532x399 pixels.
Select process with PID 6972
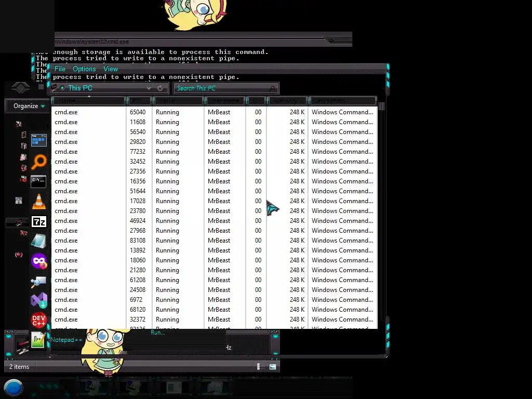(x=214, y=300)
